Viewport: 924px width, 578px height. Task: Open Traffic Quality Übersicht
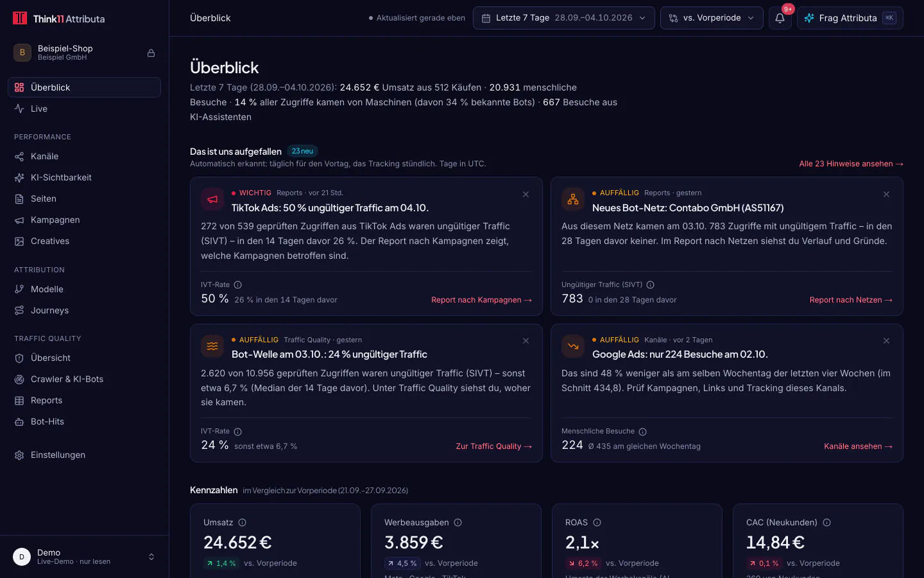point(84,358)
